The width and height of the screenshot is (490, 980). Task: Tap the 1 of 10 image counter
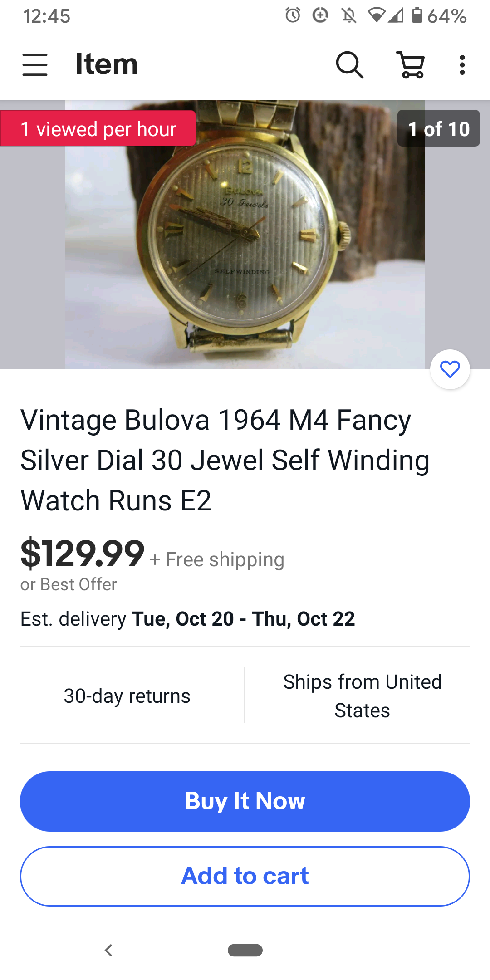[x=438, y=128]
